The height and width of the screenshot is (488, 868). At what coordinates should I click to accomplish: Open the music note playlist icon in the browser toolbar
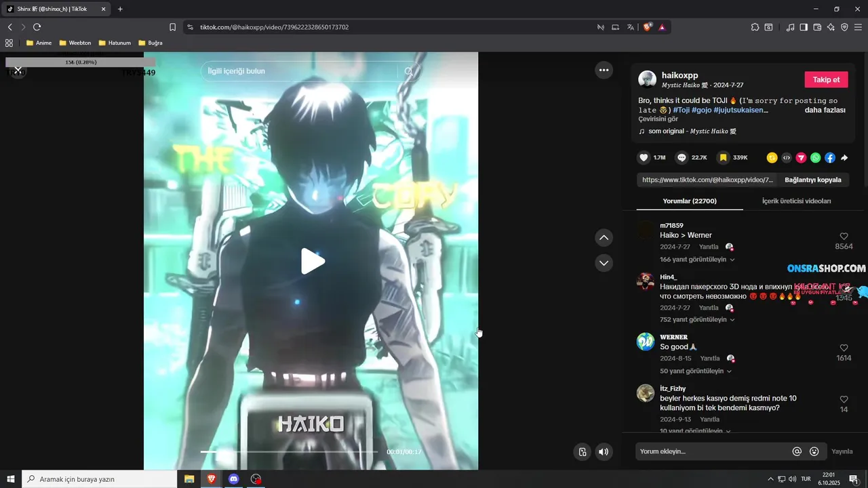[x=790, y=27]
